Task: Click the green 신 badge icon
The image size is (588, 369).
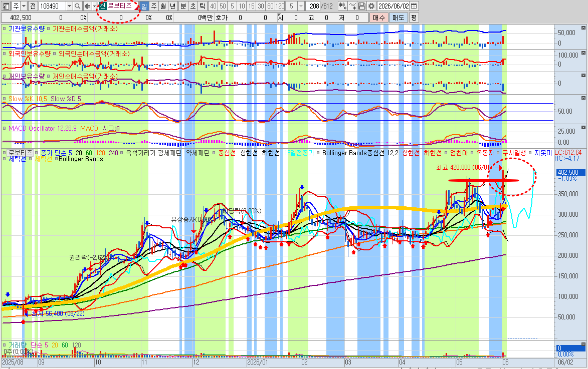Action: 102,6
